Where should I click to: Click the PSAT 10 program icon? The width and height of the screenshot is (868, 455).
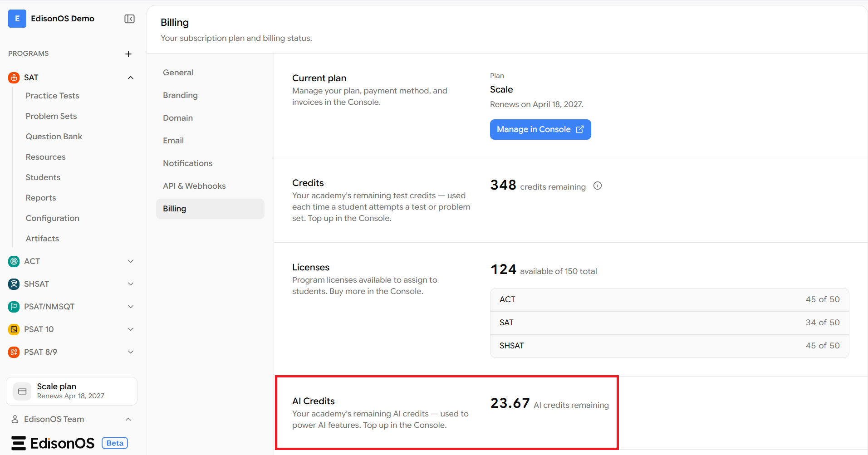pos(14,329)
